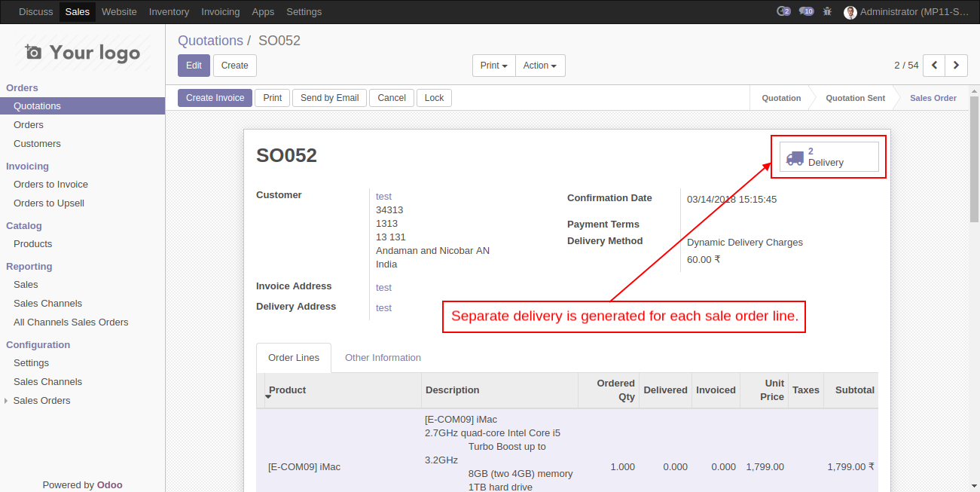
Task: Open the Apps menu
Action: click(x=263, y=12)
